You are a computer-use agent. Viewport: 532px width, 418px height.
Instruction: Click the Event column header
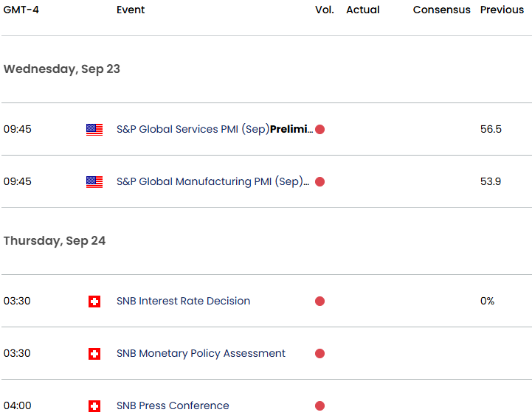pos(131,10)
